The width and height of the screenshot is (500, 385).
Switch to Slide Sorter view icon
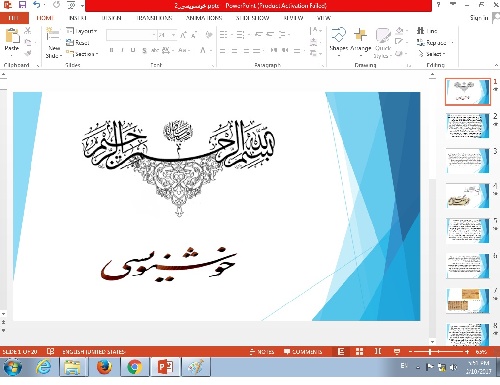point(359,351)
